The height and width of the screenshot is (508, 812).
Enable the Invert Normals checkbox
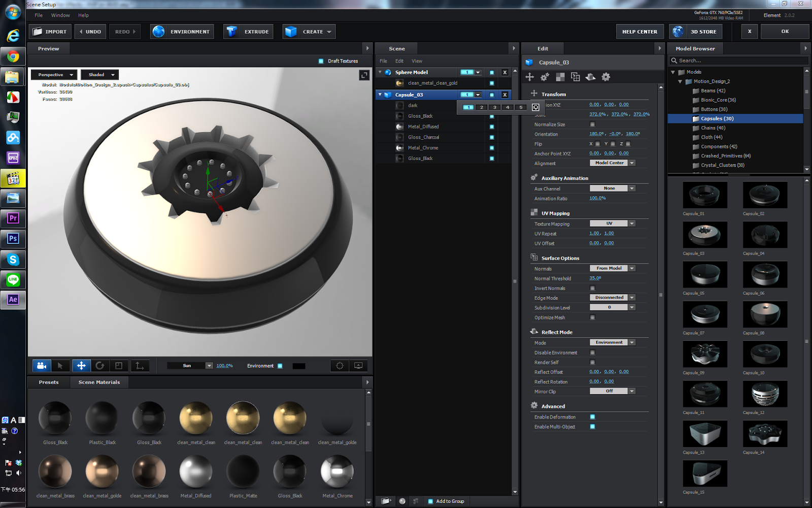[x=592, y=288]
